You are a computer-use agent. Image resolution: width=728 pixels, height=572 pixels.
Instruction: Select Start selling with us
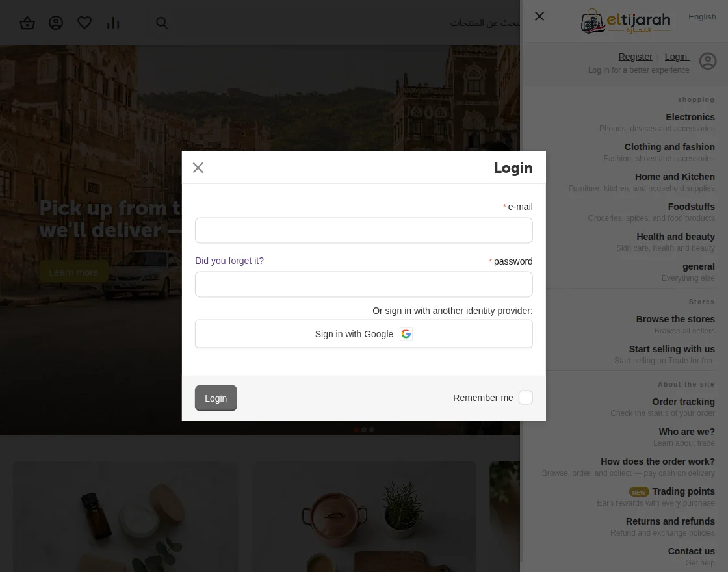coord(671,349)
